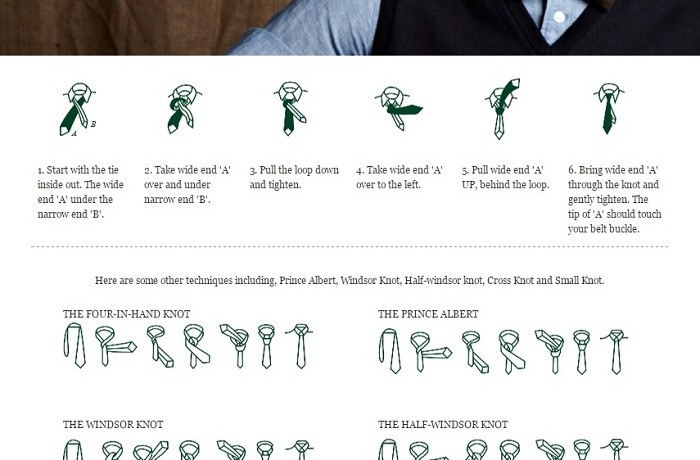
Task: Click the step 4 wide end left illustration
Action: coord(398,109)
